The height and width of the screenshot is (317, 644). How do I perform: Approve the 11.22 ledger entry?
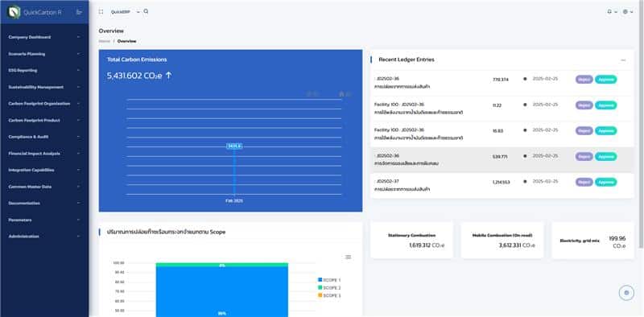[606, 105]
